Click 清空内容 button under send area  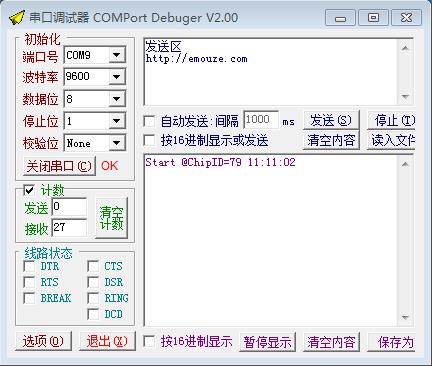331,140
